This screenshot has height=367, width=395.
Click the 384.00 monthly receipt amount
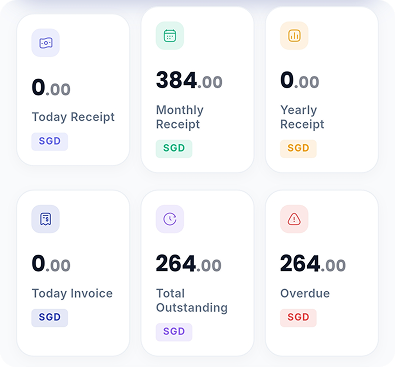coord(189,81)
